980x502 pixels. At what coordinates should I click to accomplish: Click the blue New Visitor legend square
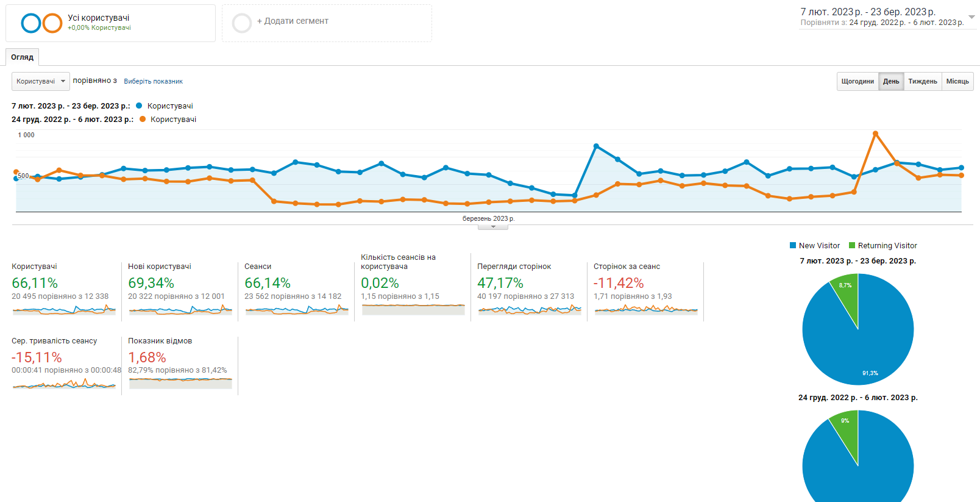click(x=793, y=246)
